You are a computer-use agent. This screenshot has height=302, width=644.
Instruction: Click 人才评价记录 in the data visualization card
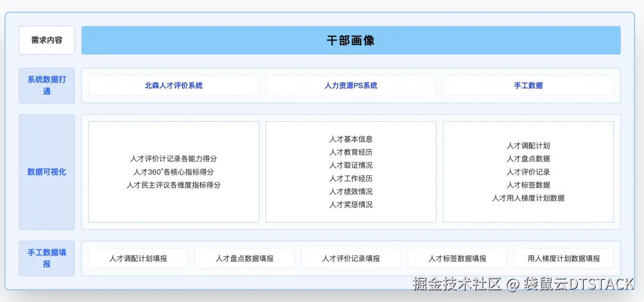tap(528, 172)
